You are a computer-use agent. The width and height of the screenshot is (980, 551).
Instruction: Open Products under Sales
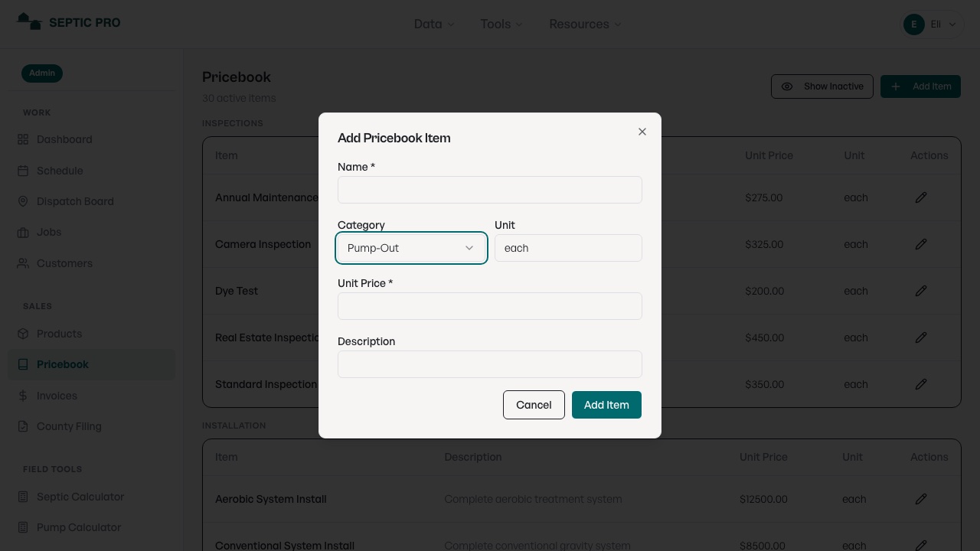[91, 334]
